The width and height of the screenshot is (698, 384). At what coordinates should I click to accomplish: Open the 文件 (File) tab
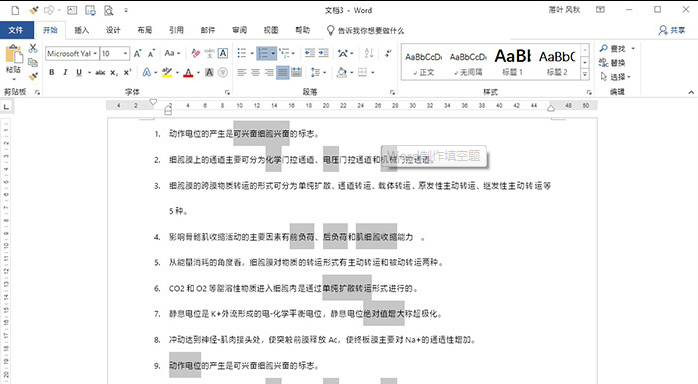16,30
